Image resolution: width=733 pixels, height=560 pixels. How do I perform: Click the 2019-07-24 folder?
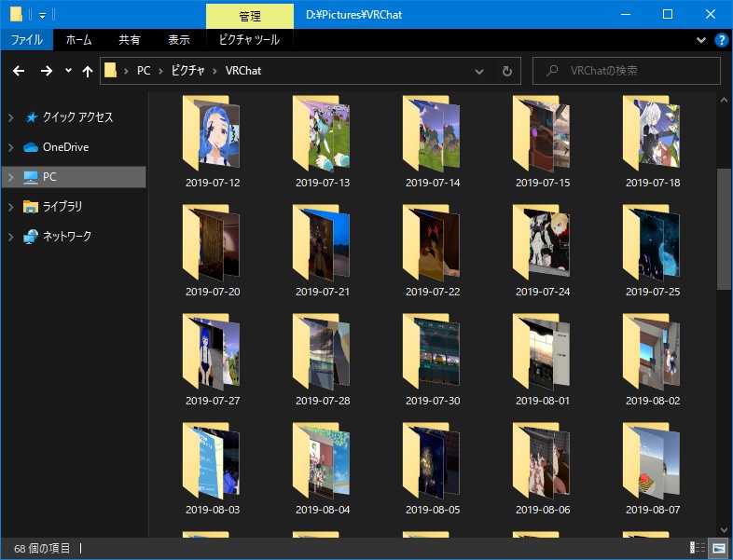click(x=542, y=251)
